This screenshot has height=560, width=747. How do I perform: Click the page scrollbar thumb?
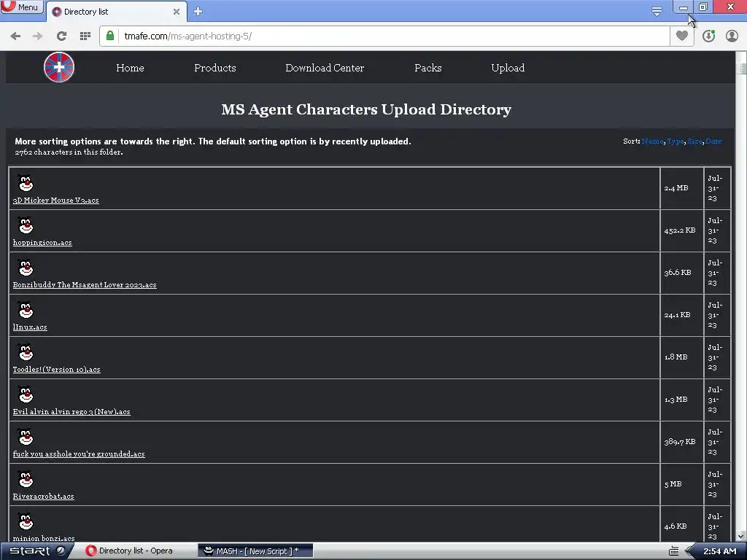pyautogui.click(x=741, y=69)
